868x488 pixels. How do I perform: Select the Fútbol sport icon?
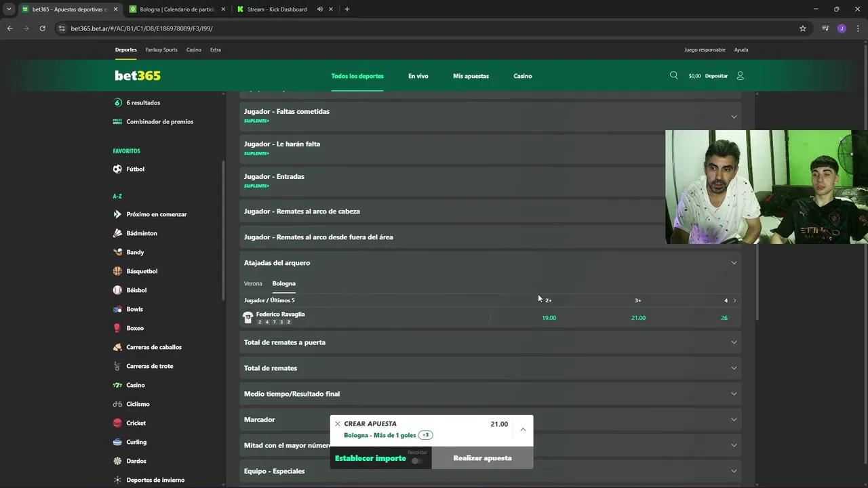[x=117, y=169]
